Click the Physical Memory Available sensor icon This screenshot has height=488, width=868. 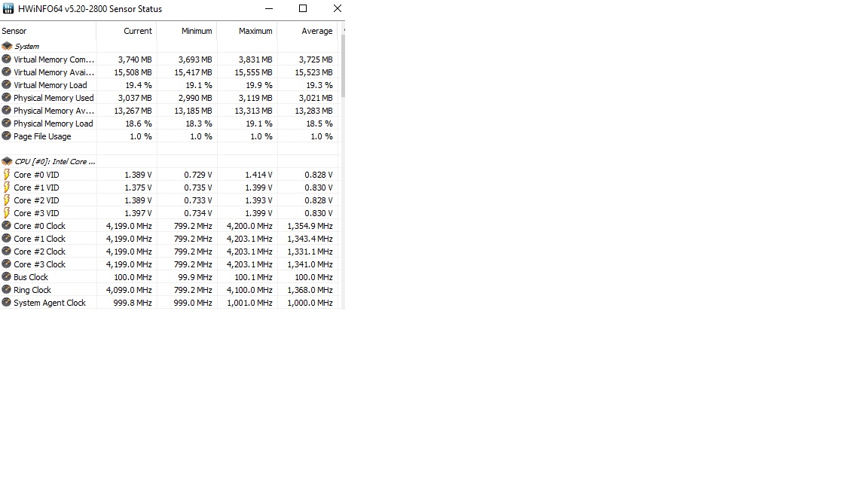click(7, 110)
